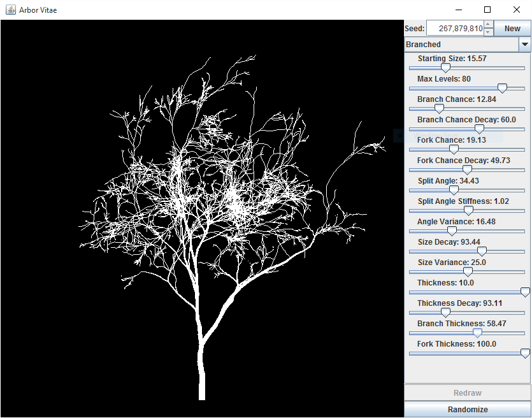Open the Branched tree type dropdown
This screenshot has width=532, height=418.
point(524,45)
